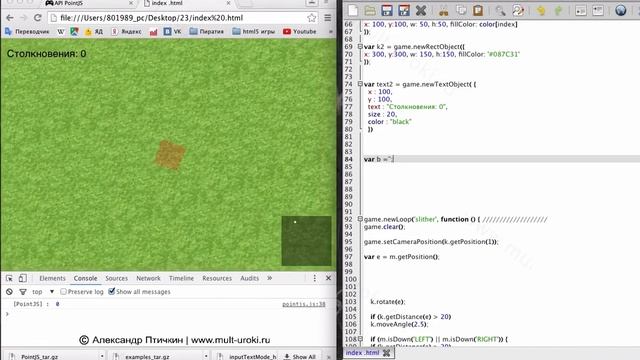Open the DevTools three-dot options menu
640x360 pixels.
314,278
